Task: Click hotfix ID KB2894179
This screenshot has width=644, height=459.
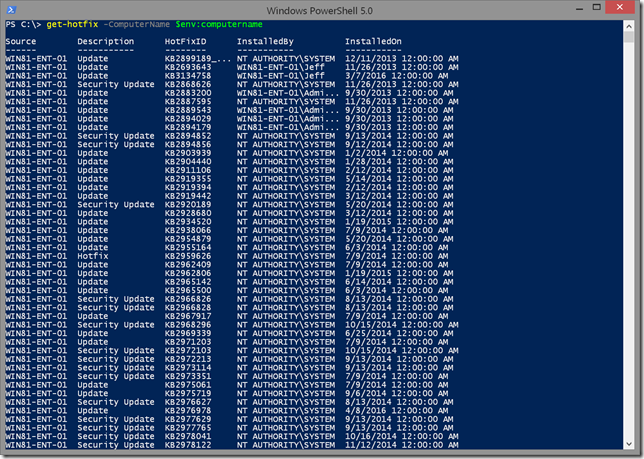Action: coord(188,128)
